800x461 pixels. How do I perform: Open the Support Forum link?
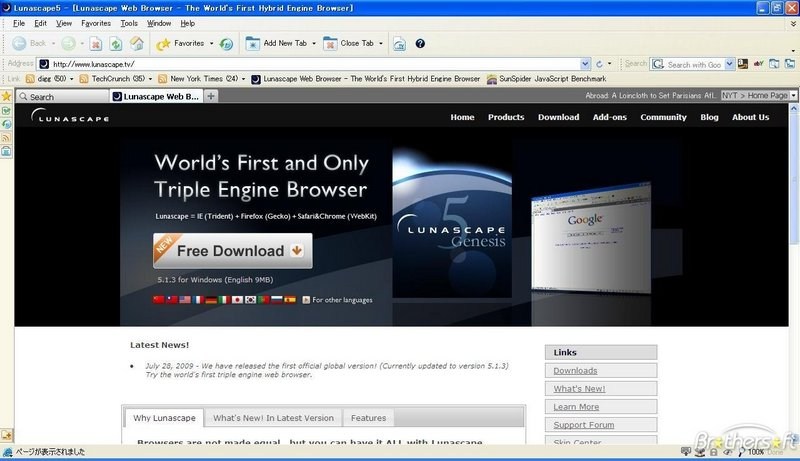coord(584,425)
